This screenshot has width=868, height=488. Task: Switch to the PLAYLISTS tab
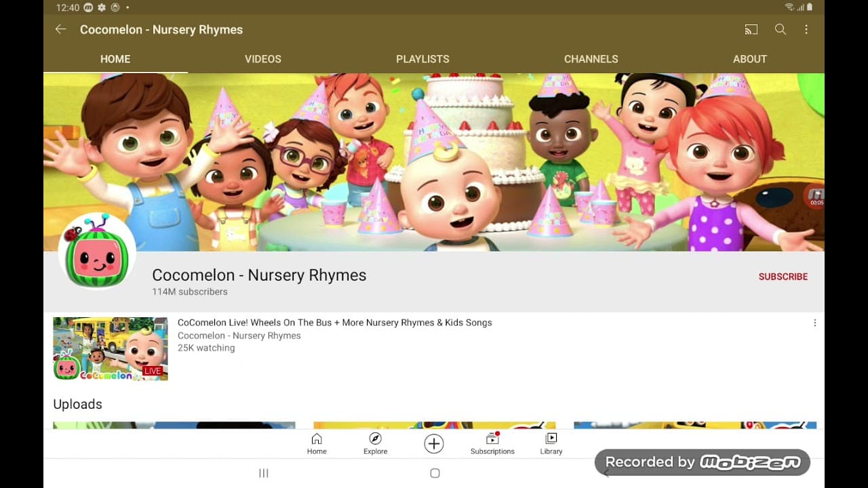[422, 59]
